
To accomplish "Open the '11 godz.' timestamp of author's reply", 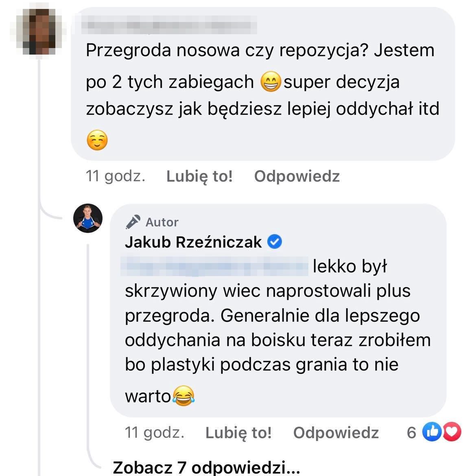I will pyautogui.click(x=155, y=432).
